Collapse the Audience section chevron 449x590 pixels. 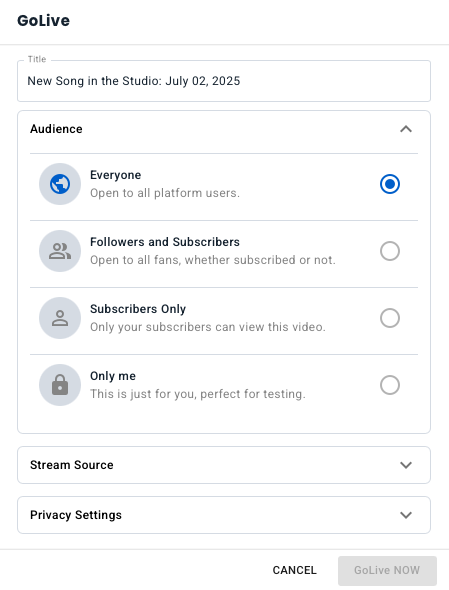pos(406,129)
